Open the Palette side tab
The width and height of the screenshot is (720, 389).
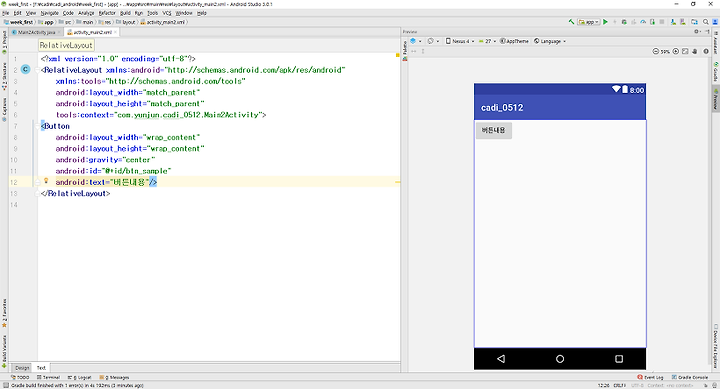405,51
